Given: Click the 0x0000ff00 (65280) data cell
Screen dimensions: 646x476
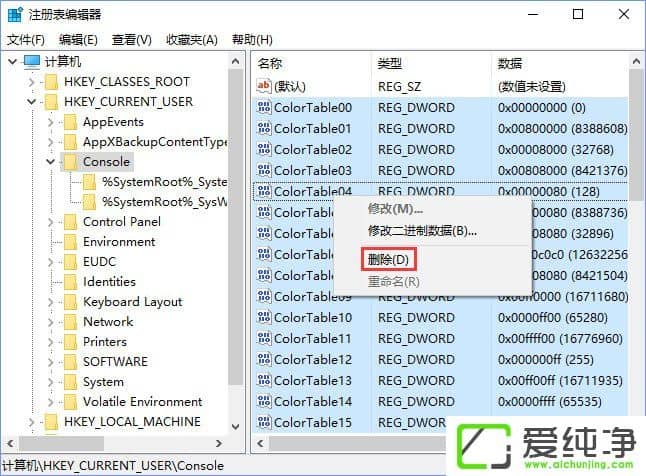Looking at the screenshot, I should pyautogui.click(x=553, y=317).
